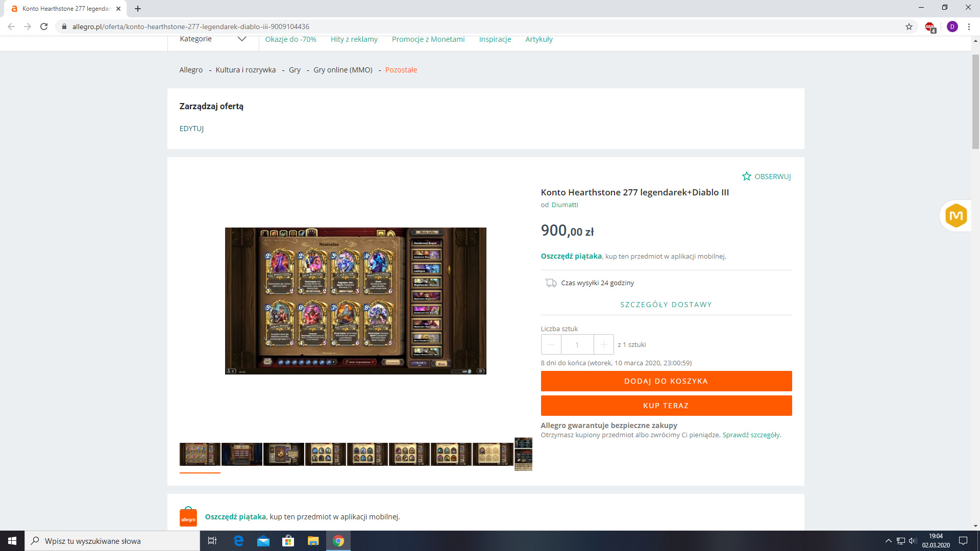Open the network status tray icon
980x551 pixels.
(901, 541)
